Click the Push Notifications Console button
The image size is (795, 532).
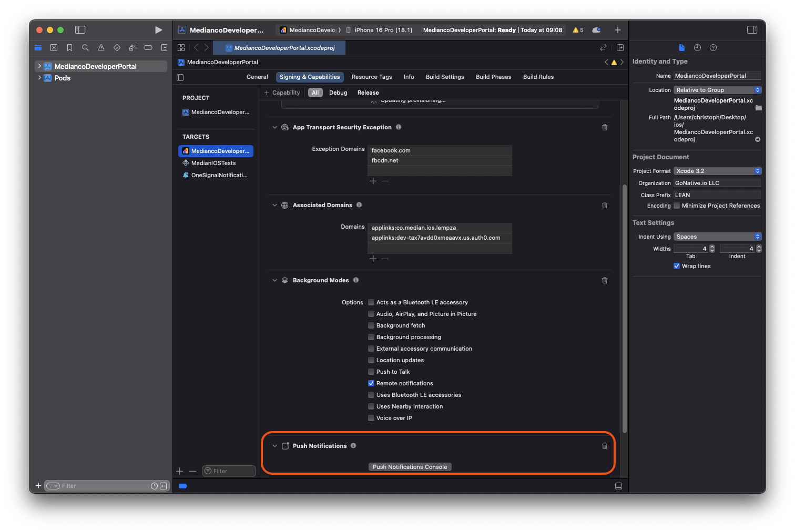(x=410, y=467)
